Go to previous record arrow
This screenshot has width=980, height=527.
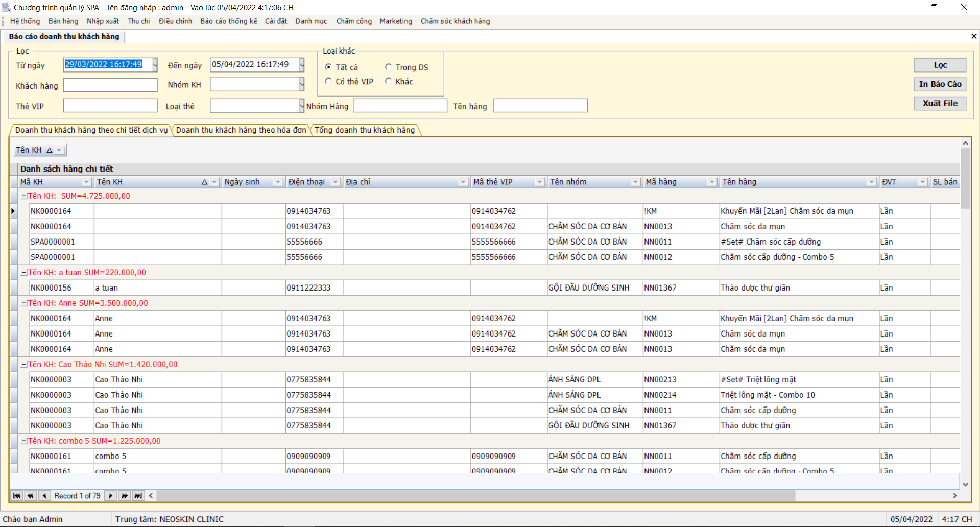(44, 496)
